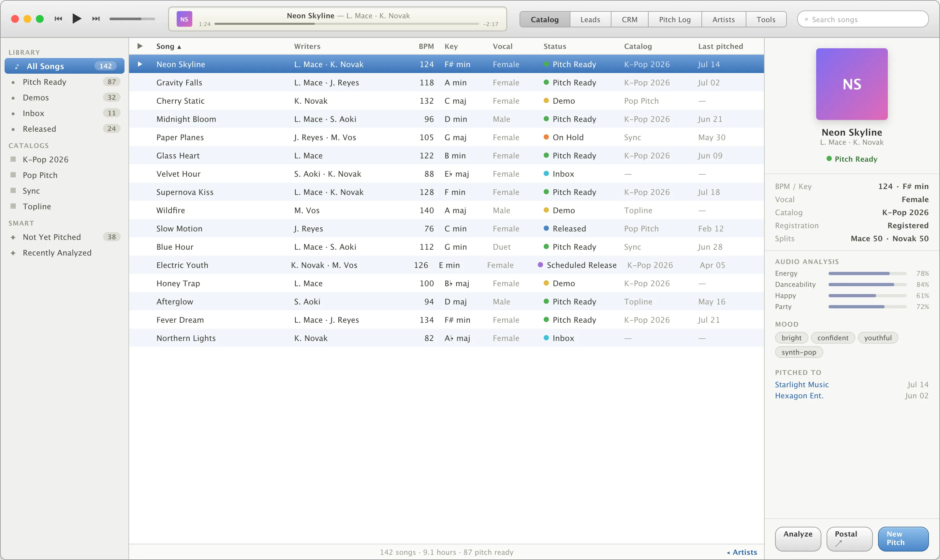
Task: Select the Glass Heart row
Action: click(x=447, y=155)
